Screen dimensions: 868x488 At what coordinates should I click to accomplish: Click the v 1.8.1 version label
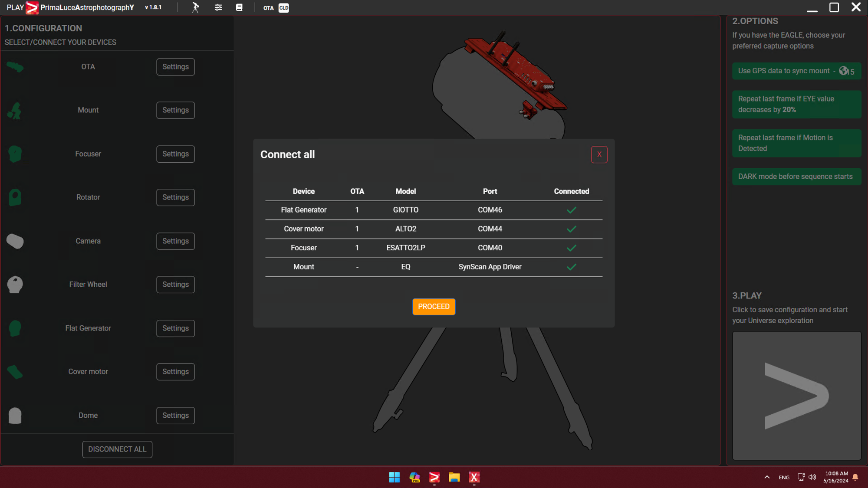pyautogui.click(x=153, y=7)
